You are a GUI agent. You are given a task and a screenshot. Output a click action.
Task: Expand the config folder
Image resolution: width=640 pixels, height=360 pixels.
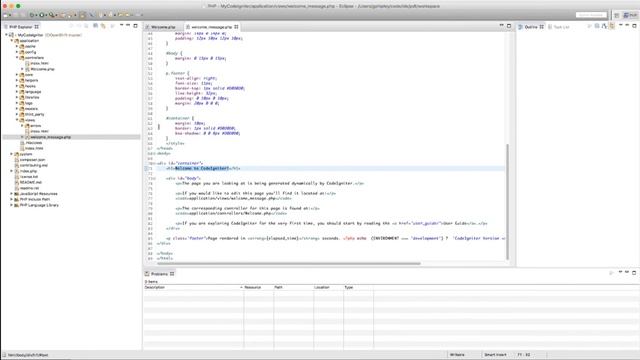[x=17, y=52]
